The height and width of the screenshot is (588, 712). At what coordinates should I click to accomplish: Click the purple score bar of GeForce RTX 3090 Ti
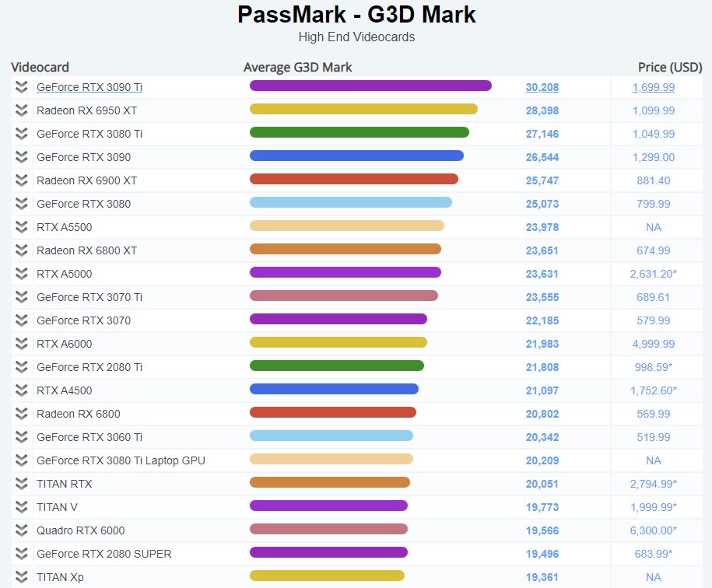[370, 86]
